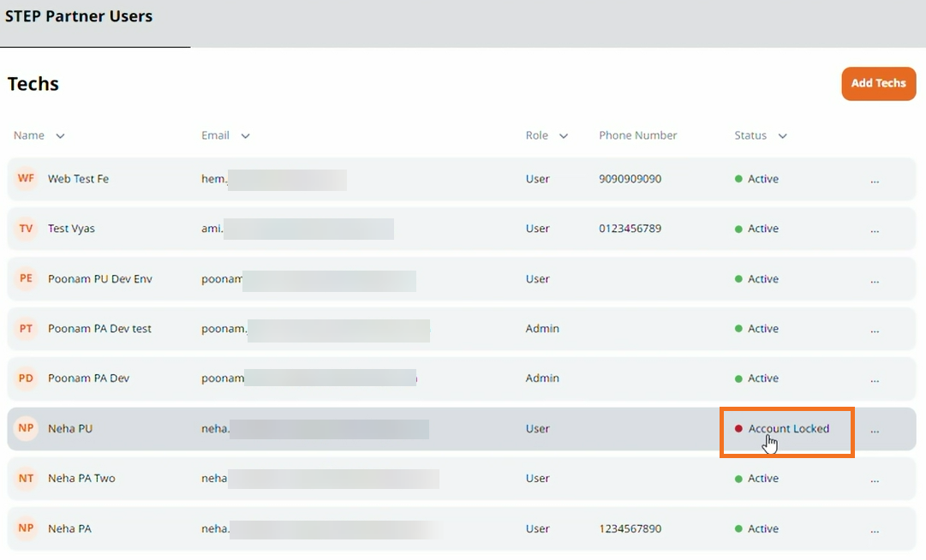Open the Role column sort chevron
The width and height of the screenshot is (926, 560).
[x=563, y=136]
